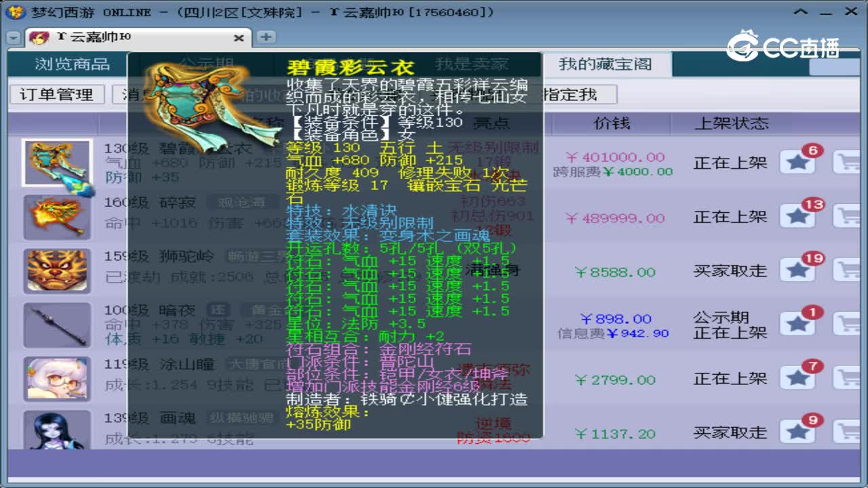
Task: Click the 信息费￥942.90 text
Action: coord(613,333)
